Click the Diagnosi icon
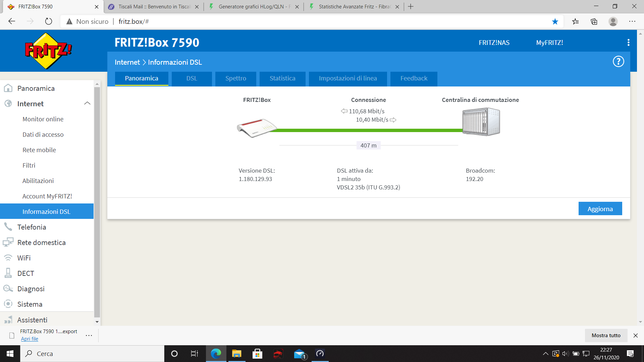This screenshot has height=362, width=644. pyautogui.click(x=8, y=289)
